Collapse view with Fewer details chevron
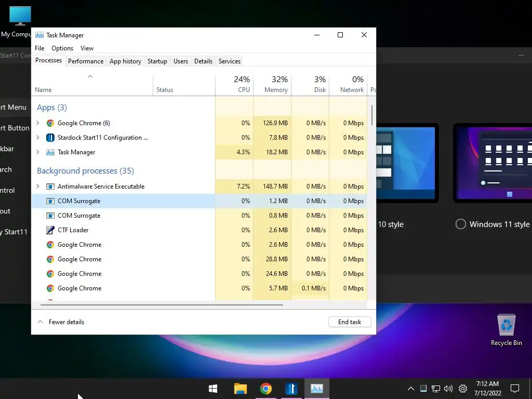Image resolution: width=532 pixels, height=399 pixels. coord(40,322)
